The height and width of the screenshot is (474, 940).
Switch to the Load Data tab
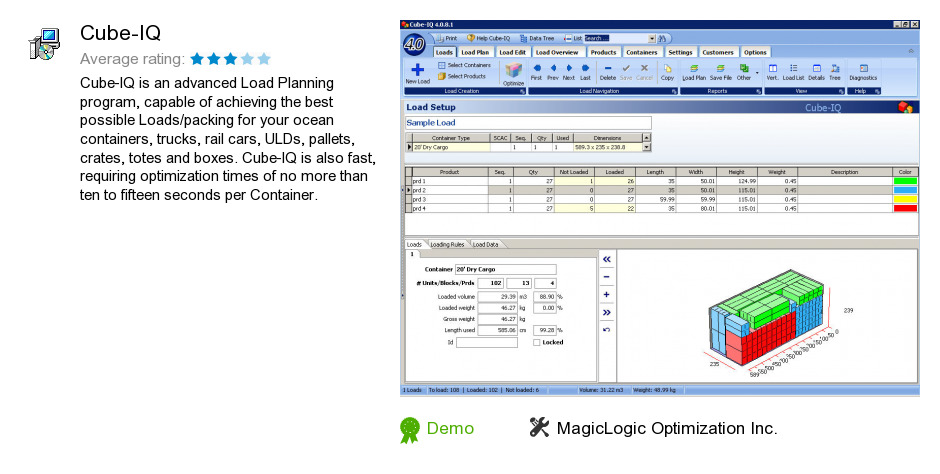[486, 244]
